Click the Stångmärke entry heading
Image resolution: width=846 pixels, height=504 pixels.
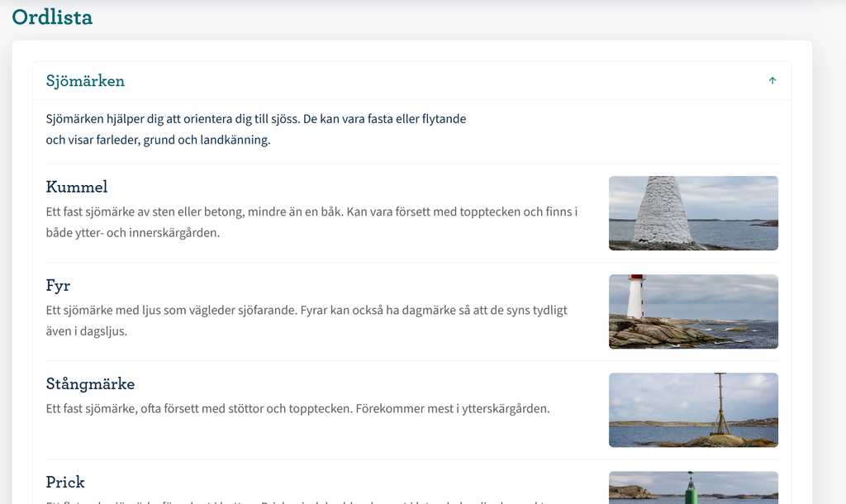[x=90, y=383]
